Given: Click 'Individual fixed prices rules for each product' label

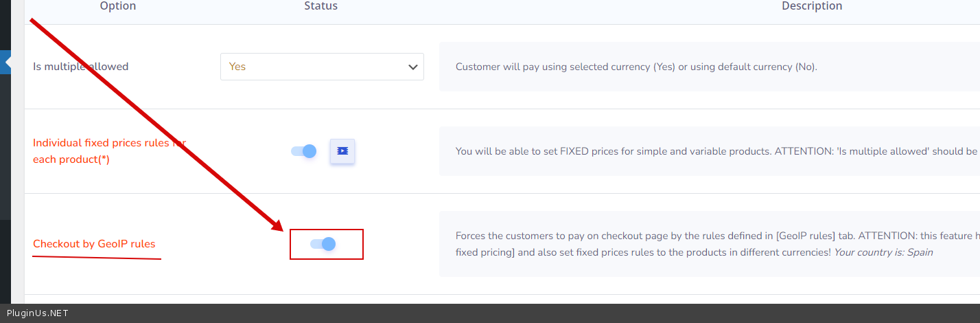Looking at the screenshot, I should [109, 151].
